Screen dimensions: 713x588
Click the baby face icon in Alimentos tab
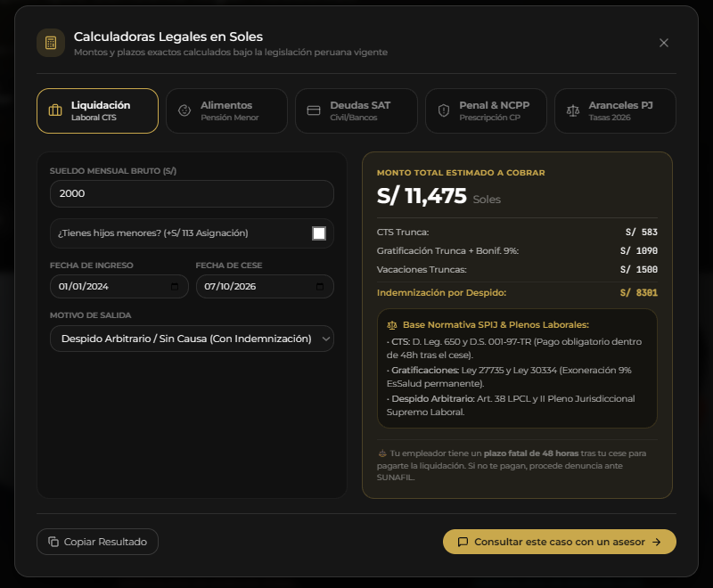point(184,110)
